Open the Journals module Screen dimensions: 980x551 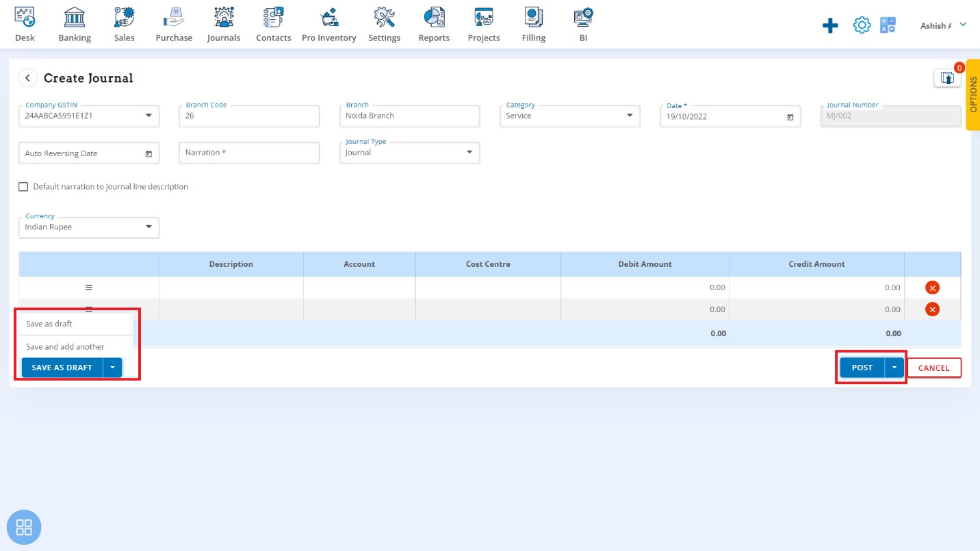pos(224,25)
